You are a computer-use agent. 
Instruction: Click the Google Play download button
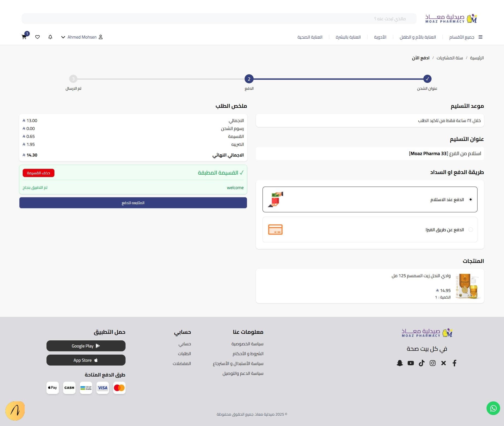pos(86,346)
